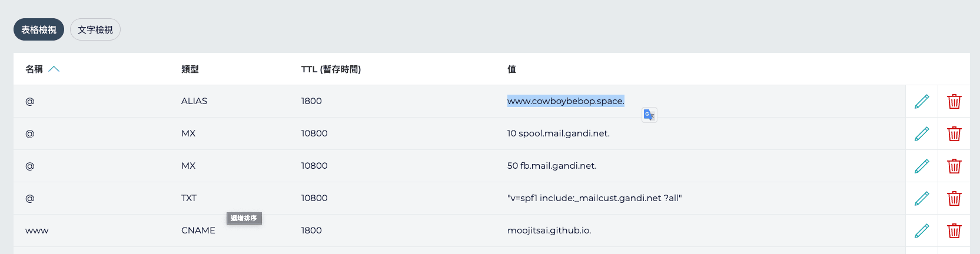This screenshot has height=254, width=980.
Task: Click the 名稱 column header label
Action: [x=34, y=69]
